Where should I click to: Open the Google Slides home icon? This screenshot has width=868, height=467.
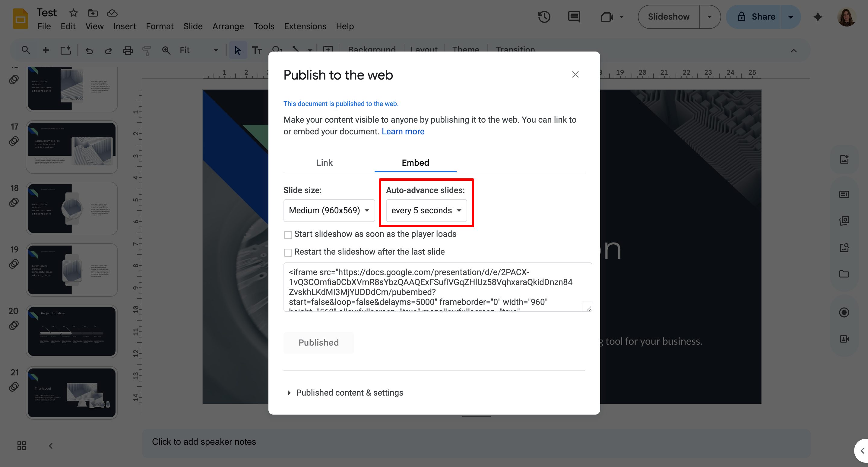click(20, 18)
